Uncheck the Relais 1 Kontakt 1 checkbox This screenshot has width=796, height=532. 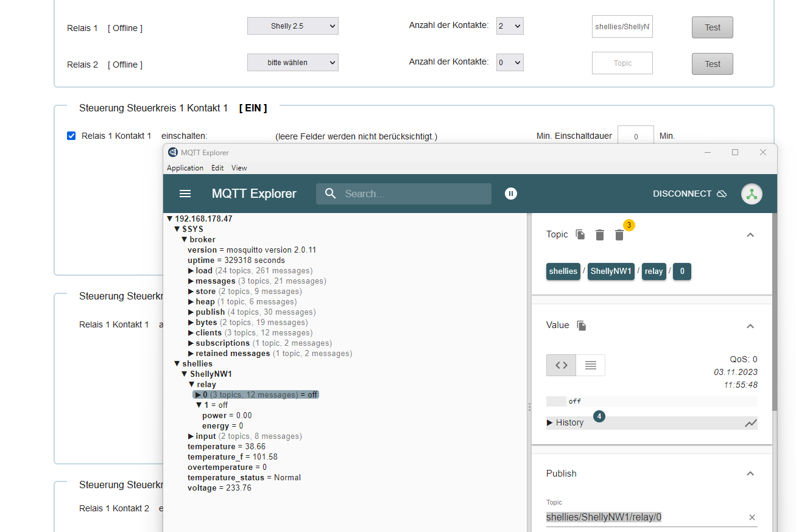(71, 136)
